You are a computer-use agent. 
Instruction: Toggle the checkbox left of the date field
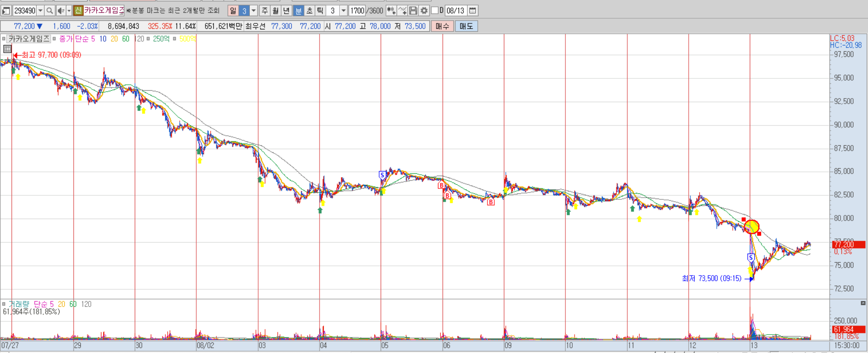(x=435, y=11)
